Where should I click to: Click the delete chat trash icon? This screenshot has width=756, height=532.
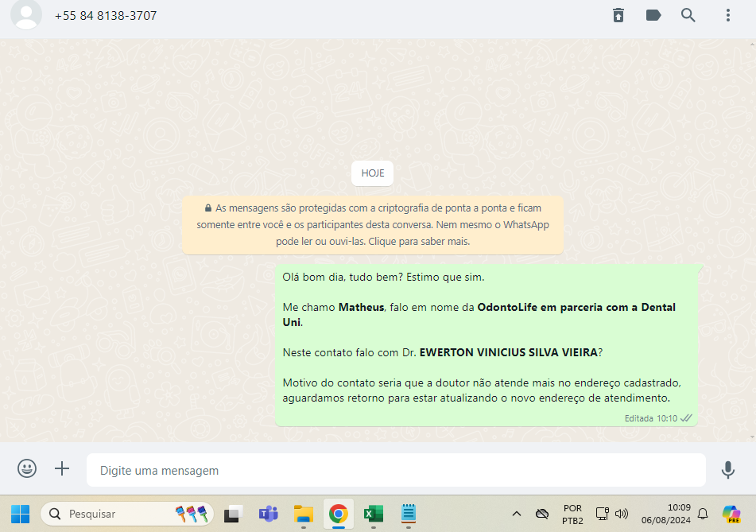pos(618,15)
